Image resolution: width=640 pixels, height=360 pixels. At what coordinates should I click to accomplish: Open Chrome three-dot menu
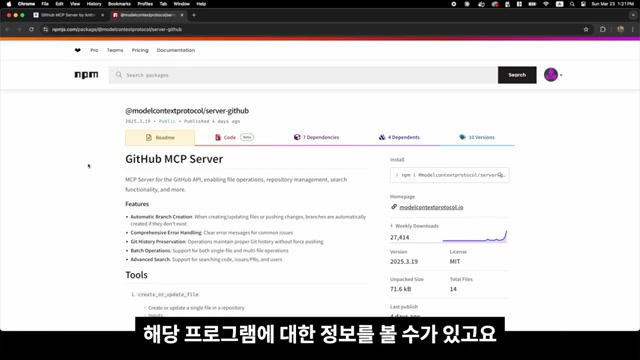click(633, 29)
